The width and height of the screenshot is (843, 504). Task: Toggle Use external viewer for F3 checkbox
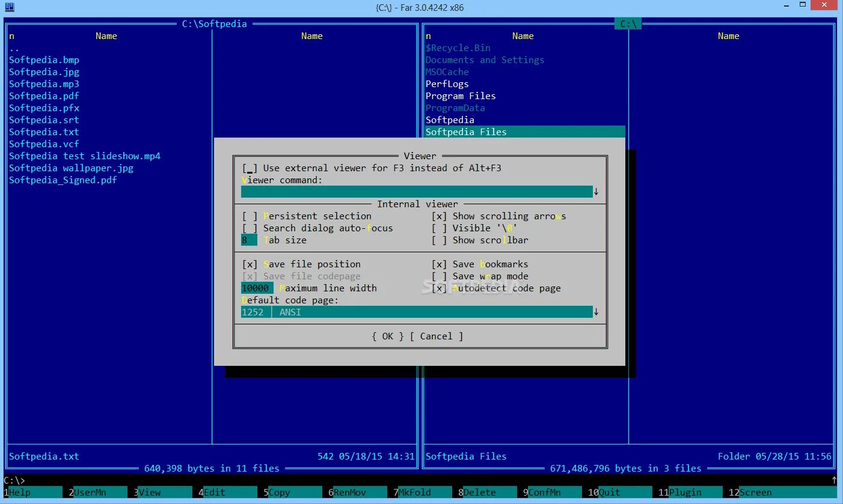[x=250, y=168]
